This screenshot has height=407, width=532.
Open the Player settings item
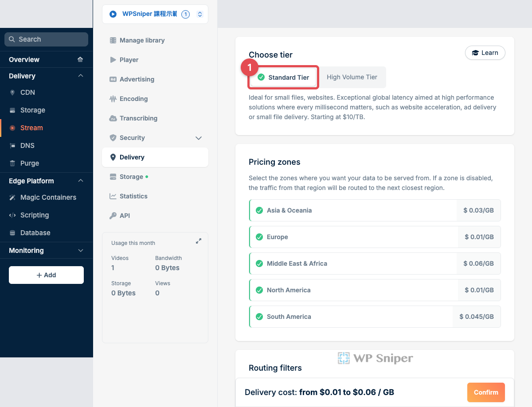pyautogui.click(x=155, y=60)
